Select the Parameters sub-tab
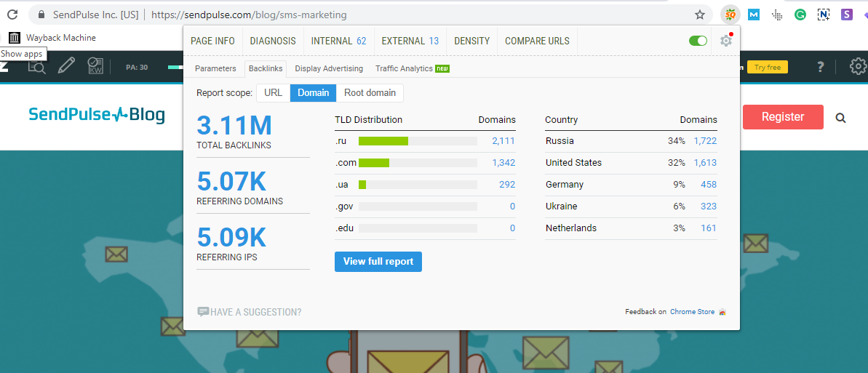Image resolution: width=868 pixels, height=373 pixels. 215,68
